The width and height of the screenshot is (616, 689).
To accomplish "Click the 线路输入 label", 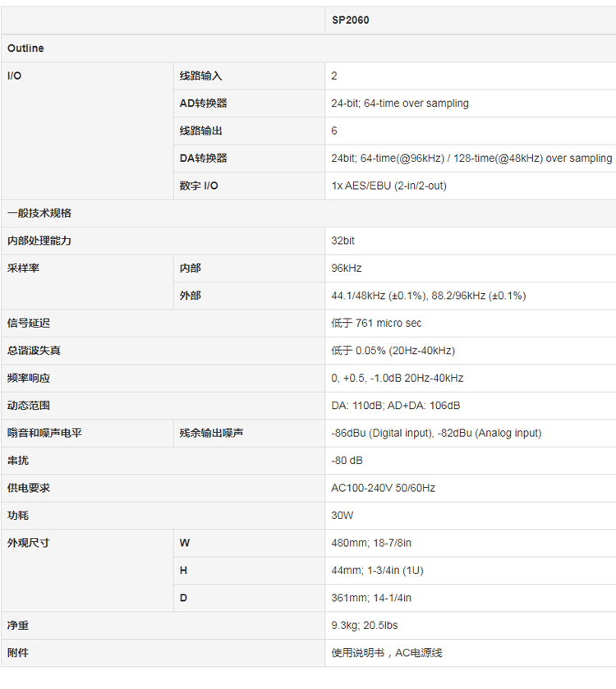I will pos(200,76).
